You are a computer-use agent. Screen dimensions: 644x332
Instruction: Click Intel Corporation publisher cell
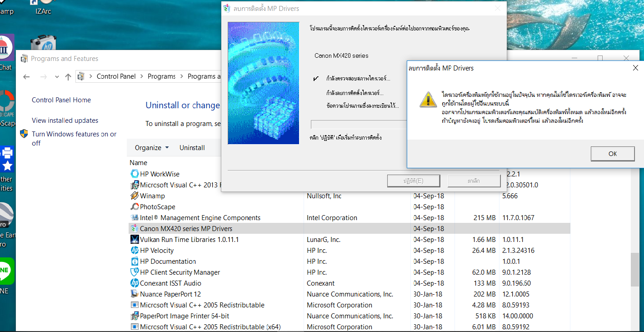(332, 217)
